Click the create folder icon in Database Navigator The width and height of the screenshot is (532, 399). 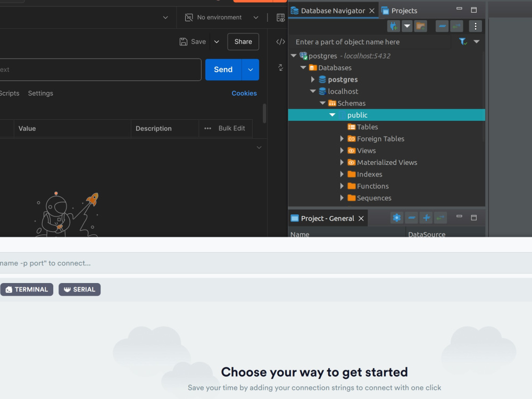(421, 26)
